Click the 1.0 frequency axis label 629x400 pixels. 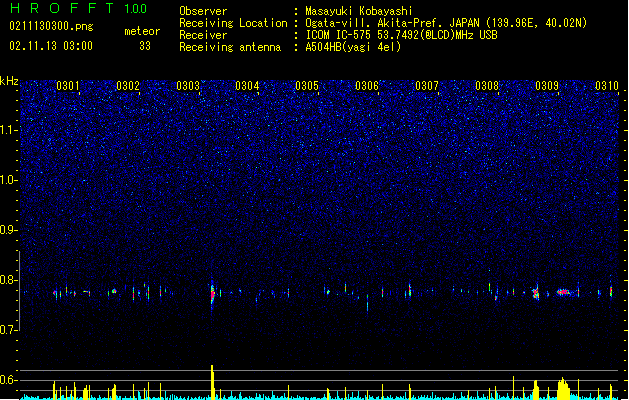coord(8,180)
